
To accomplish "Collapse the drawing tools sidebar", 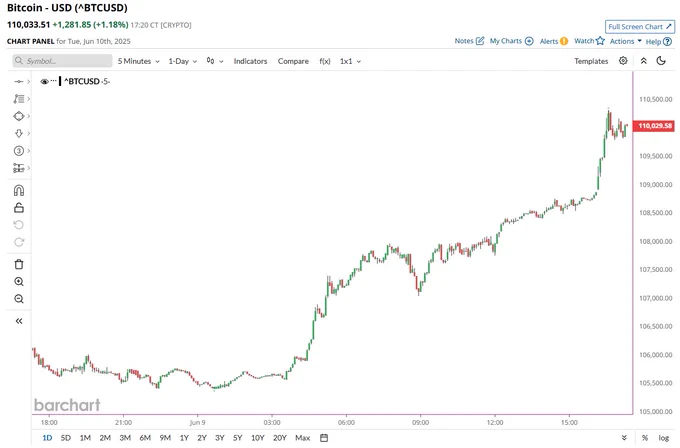I will point(19,321).
